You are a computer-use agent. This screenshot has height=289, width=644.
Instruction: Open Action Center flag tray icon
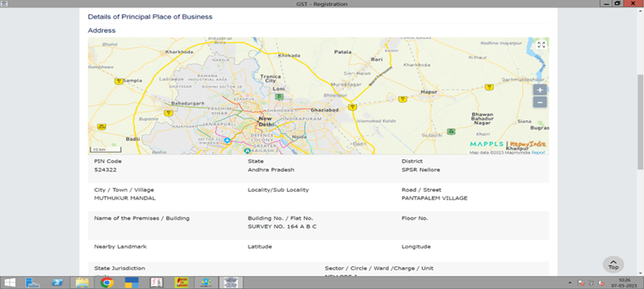(x=582, y=283)
